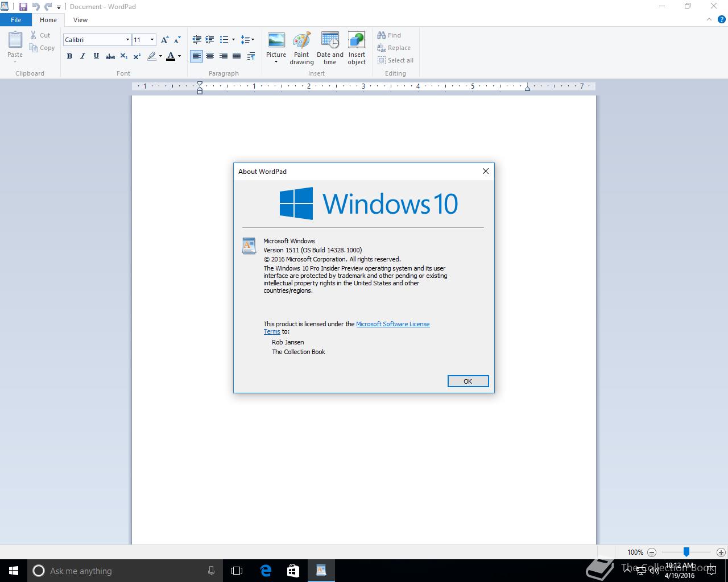Grow font size with the A up icon
728x582 pixels.
point(164,40)
